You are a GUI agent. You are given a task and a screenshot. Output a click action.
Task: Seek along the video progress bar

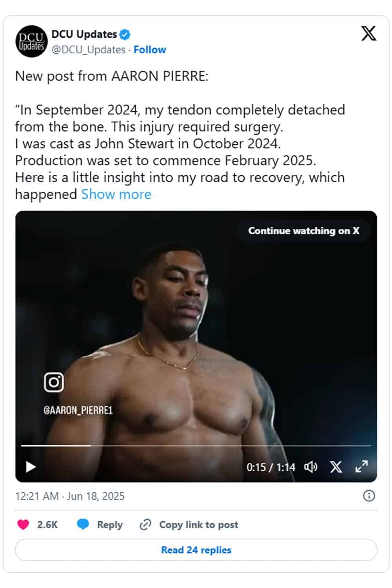(x=196, y=446)
